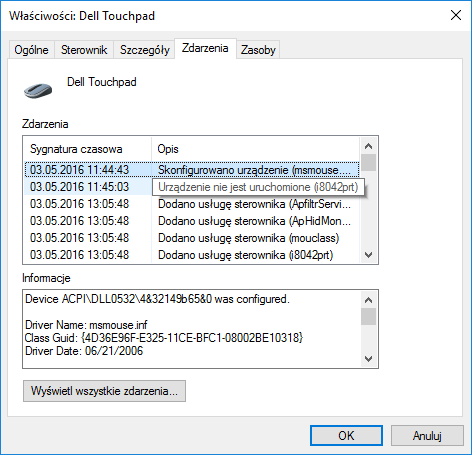This screenshot has height=455, width=472.
Task: Click the Informacje box scroll-up arrow
Action: 368,300
